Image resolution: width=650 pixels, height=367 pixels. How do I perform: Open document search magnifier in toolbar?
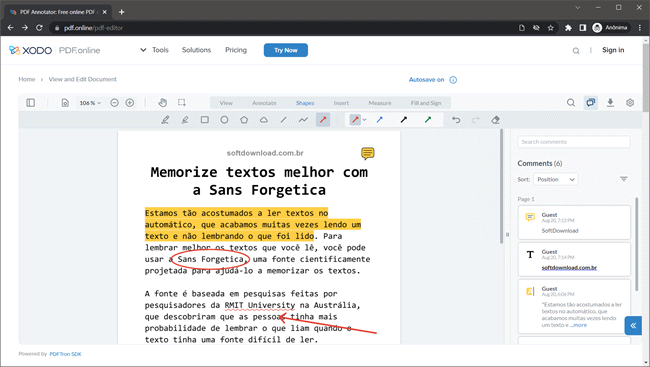pos(571,102)
